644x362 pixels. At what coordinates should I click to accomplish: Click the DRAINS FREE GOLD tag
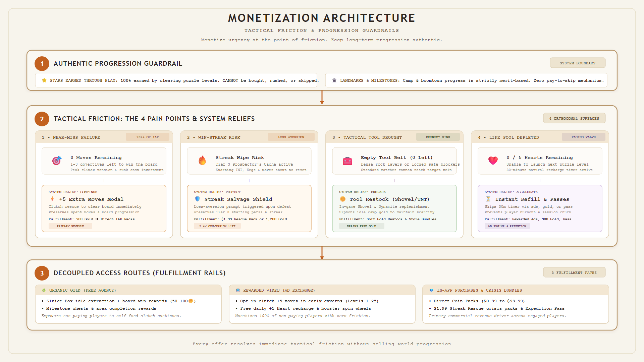362,226
